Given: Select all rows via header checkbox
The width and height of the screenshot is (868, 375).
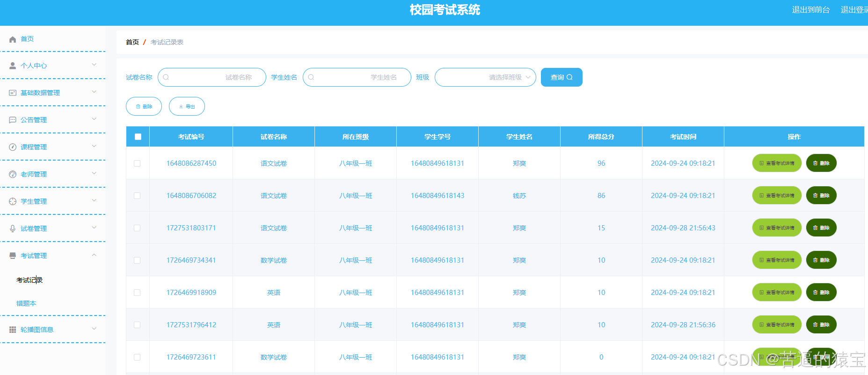Looking at the screenshot, I should coord(138,137).
